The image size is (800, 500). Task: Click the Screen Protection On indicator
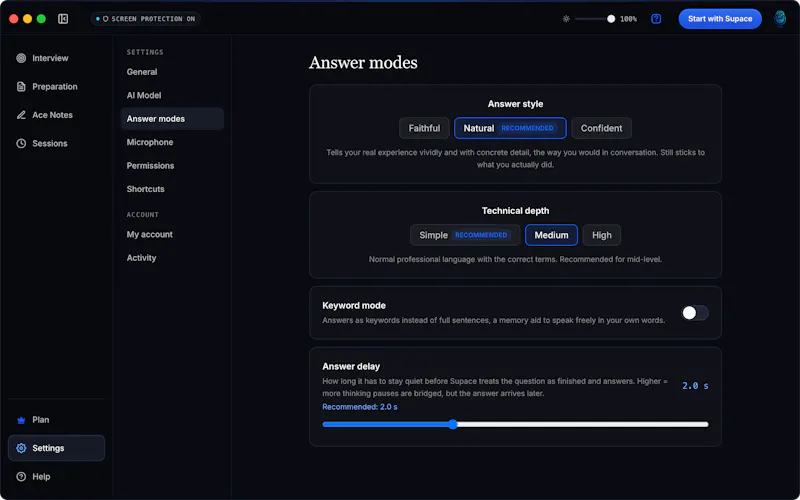145,19
